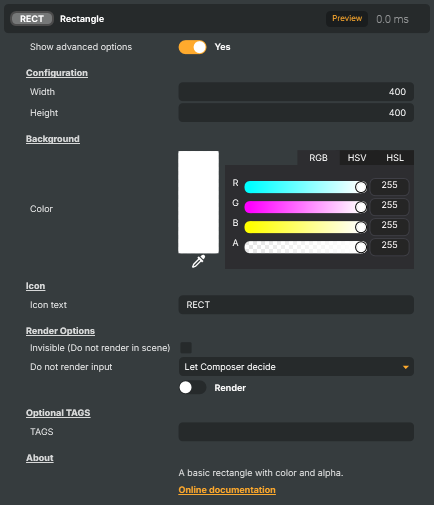The height and width of the screenshot is (505, 434).
Task: Switch to the HSL color tab
Action: (395, 158)
